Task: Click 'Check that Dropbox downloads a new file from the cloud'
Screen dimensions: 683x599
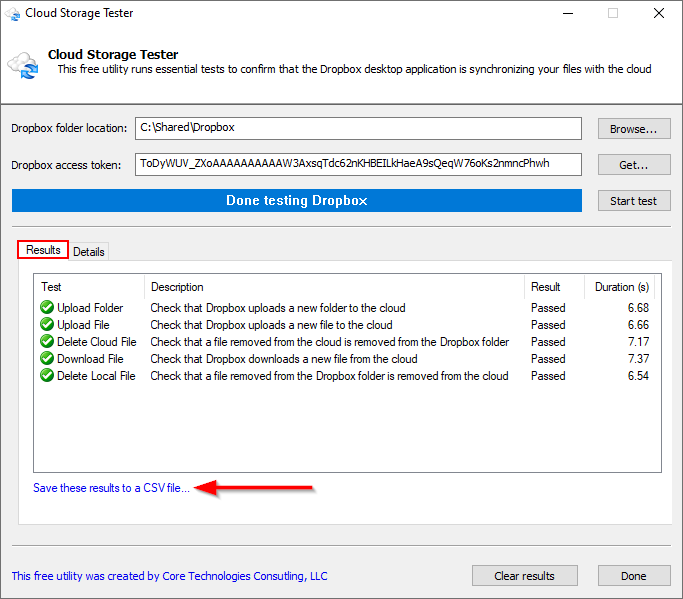Action: tap(284, 359)
